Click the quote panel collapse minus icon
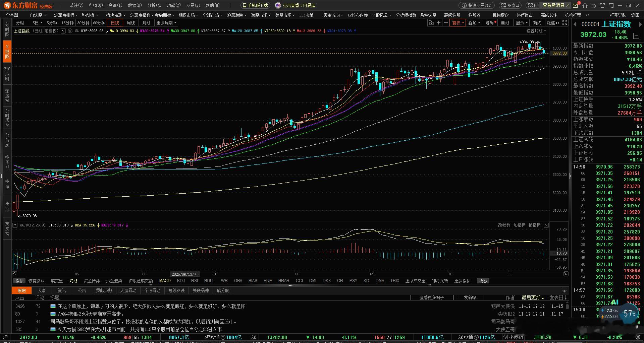Screen dimensions: 644x343 click(x=636, y=36)
